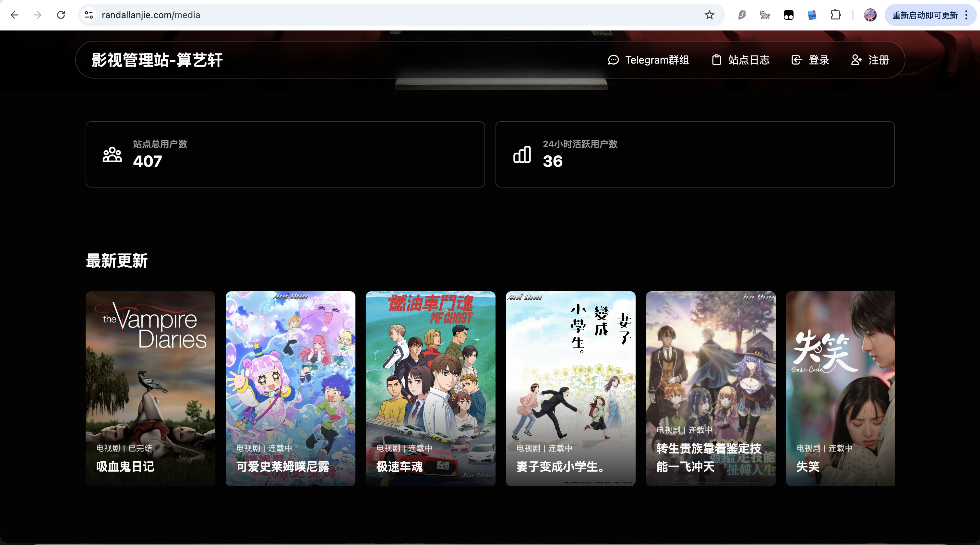This screenshot has width=980, height=545.
Task: Open the 极速车魂 MF Ghost poster
Action: 430,388
